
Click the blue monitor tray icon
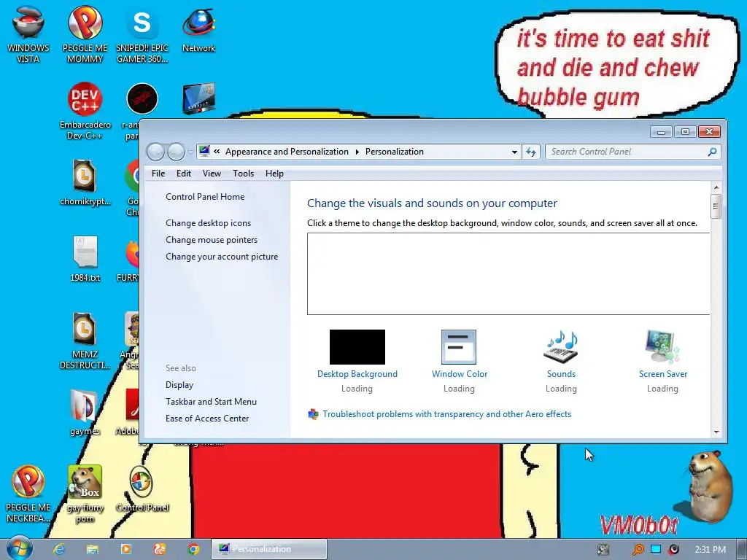[656, 549]
